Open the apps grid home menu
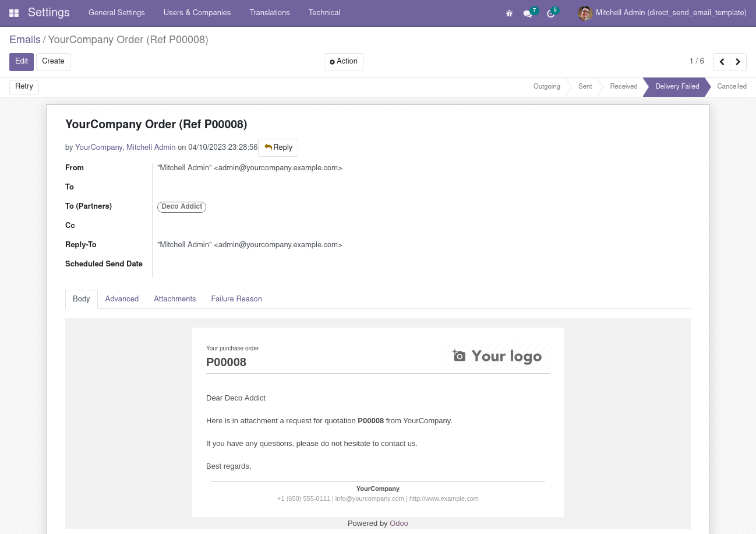 14,13
